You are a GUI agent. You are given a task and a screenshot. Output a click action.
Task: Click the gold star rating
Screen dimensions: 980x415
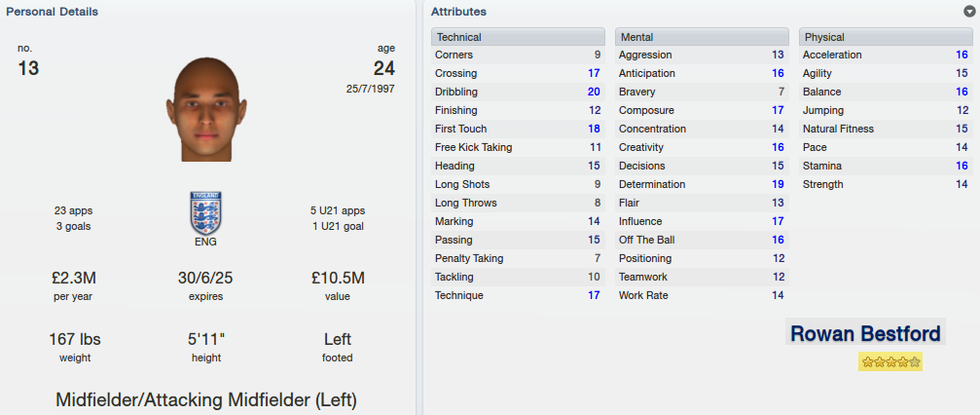coord(890,361)
